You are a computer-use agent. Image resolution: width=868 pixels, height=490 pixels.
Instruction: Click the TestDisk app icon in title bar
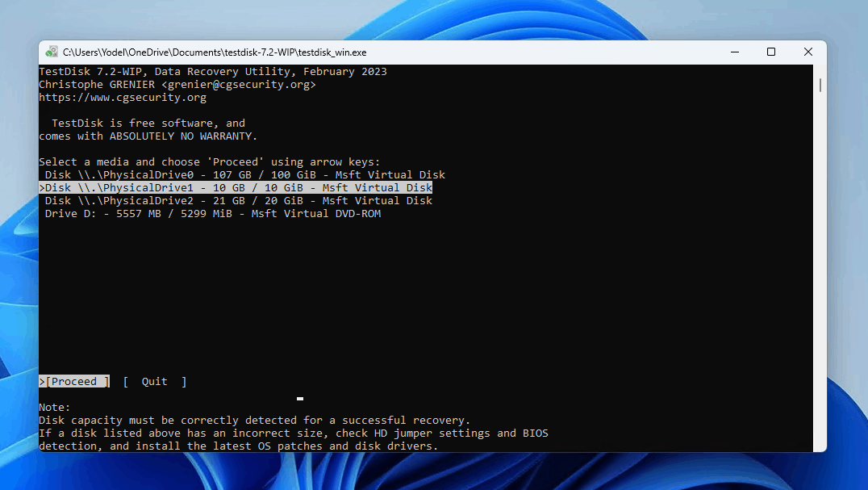coord(52,52)
